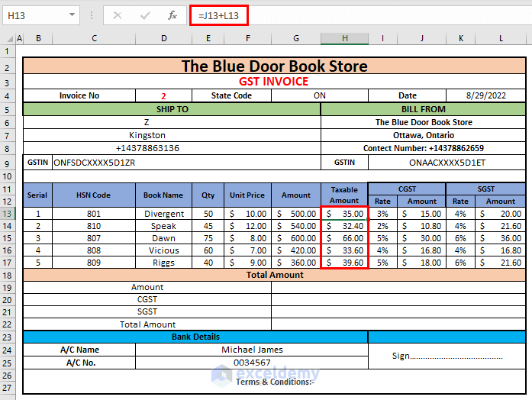Select the state code value ON
Screen dimensions: 532x400
click(x=320, y=95)
